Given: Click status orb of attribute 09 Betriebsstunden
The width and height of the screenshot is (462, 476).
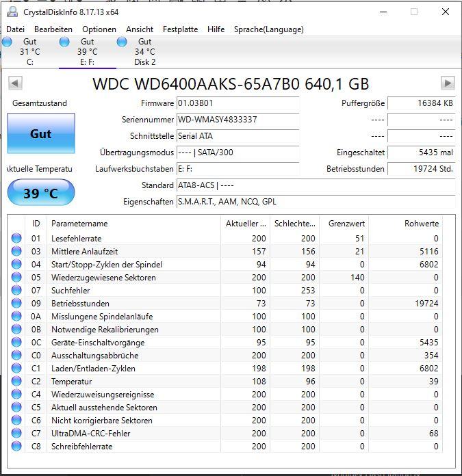Looking at the screenshot, I should [16, 303].
